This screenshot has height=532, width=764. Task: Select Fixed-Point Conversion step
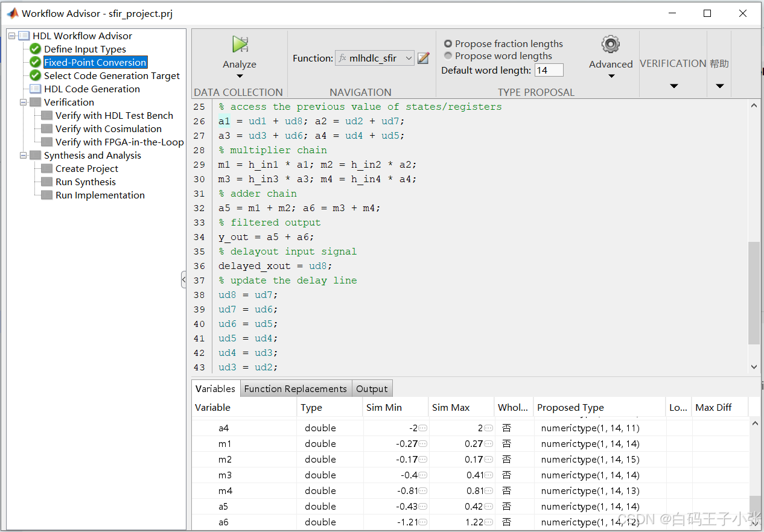click(95, 62)
